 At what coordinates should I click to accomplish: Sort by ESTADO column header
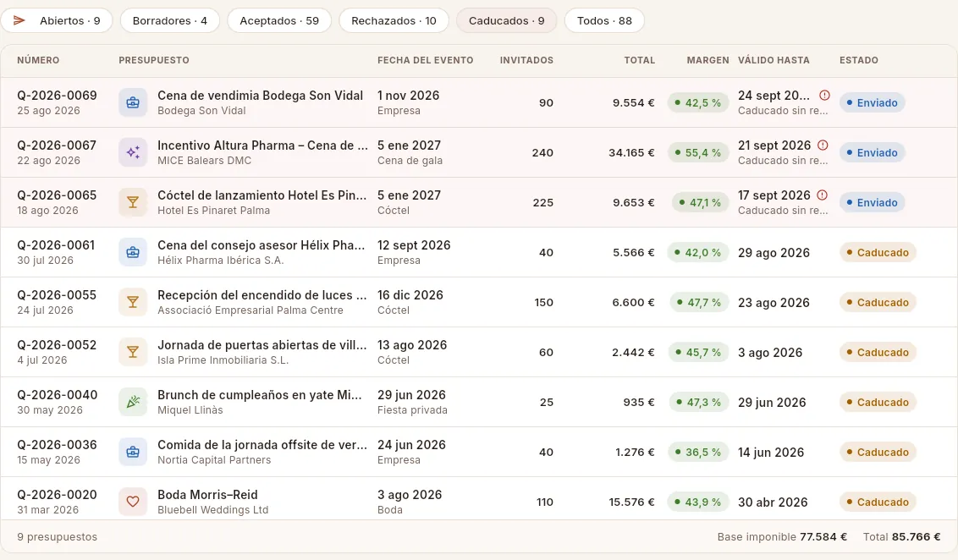(858, 60)
